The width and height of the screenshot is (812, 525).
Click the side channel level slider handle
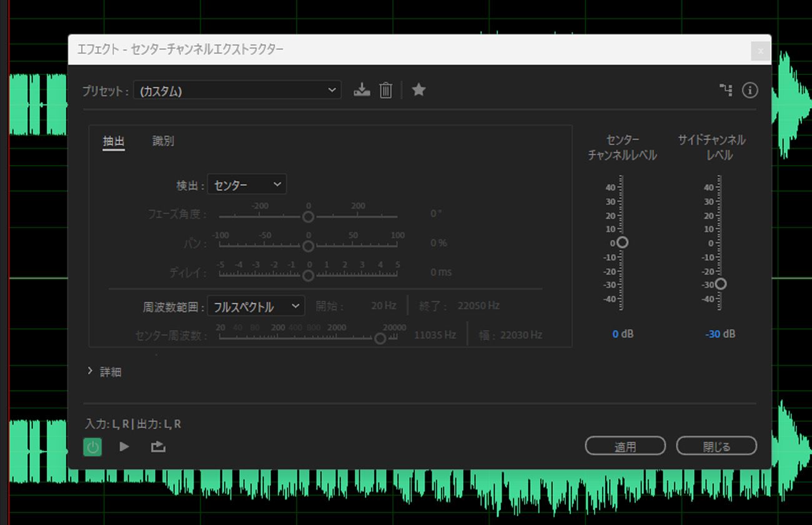721,284
